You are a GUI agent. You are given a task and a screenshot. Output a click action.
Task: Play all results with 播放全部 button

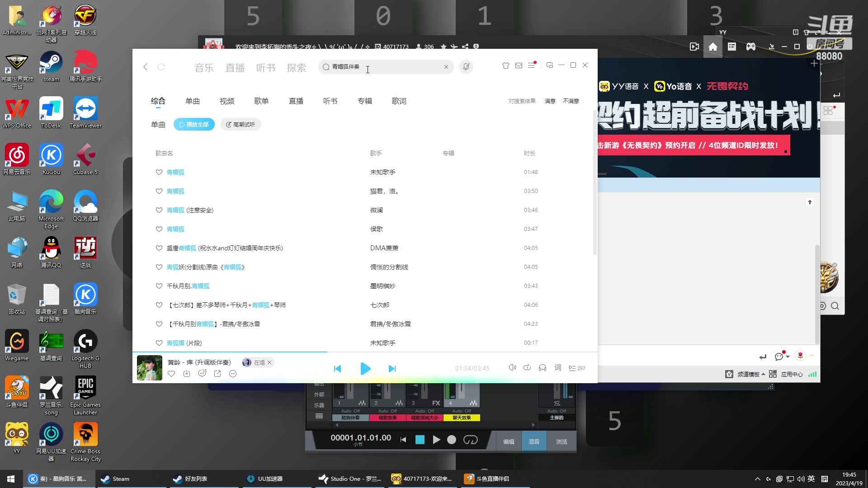click(x=194, y=124)
